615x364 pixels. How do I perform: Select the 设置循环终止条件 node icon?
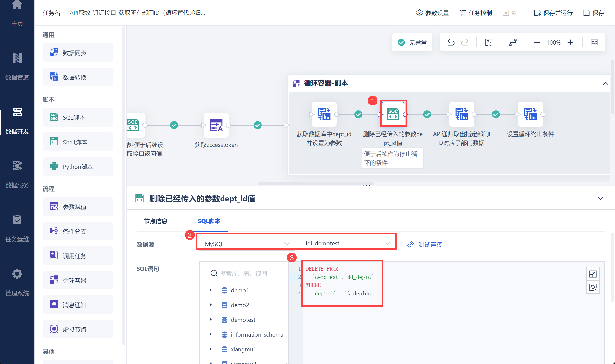530,114
